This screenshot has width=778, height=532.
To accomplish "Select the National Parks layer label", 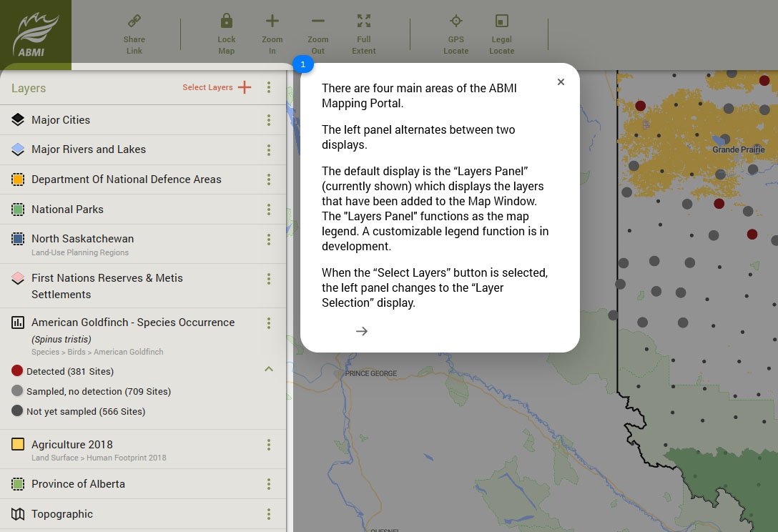I will [x=67, y=210].
